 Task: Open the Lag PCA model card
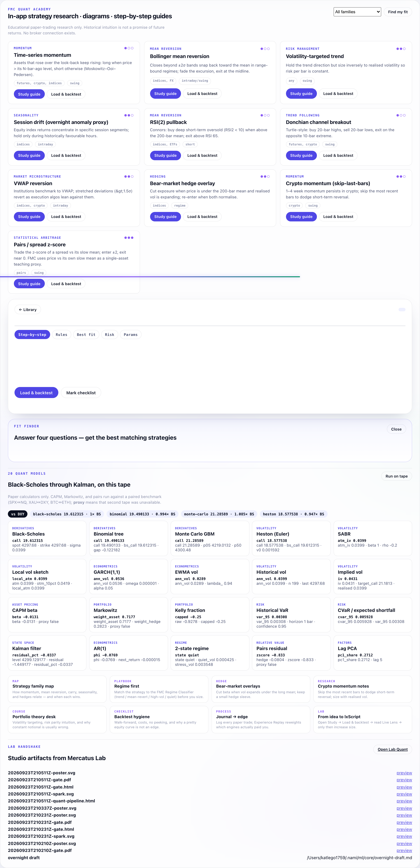373,653
